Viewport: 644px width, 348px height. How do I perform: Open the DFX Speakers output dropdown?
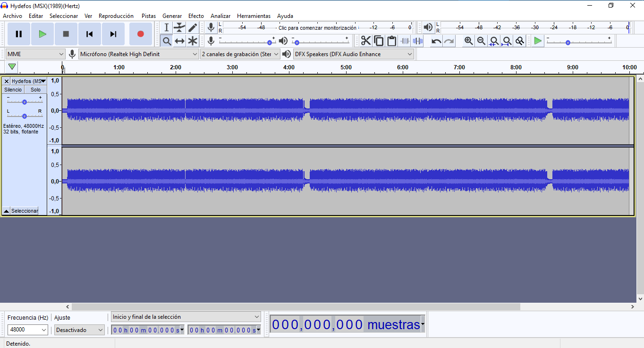[x=353, y=54]
